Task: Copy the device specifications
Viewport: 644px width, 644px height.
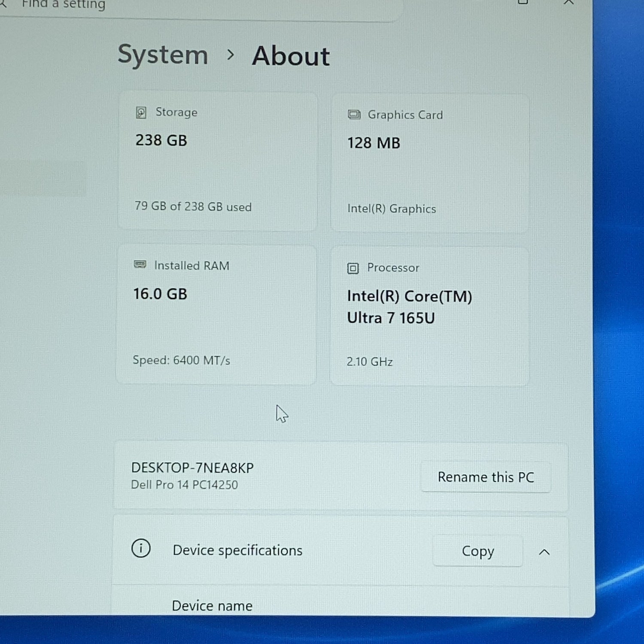Action: 478,551
